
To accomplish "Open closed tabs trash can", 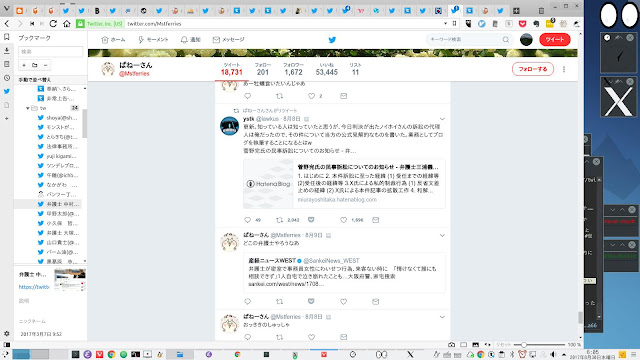I will (541, 11).
